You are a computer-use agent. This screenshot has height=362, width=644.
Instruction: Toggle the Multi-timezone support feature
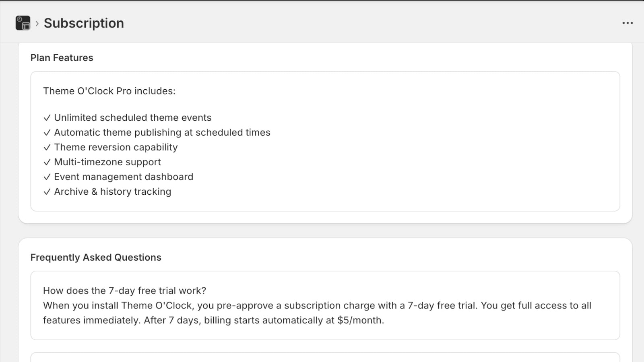[107, 162]
